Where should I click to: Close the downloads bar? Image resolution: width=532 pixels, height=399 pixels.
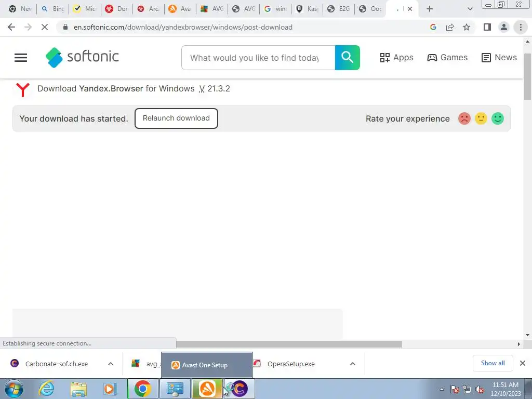coord(523,363)
